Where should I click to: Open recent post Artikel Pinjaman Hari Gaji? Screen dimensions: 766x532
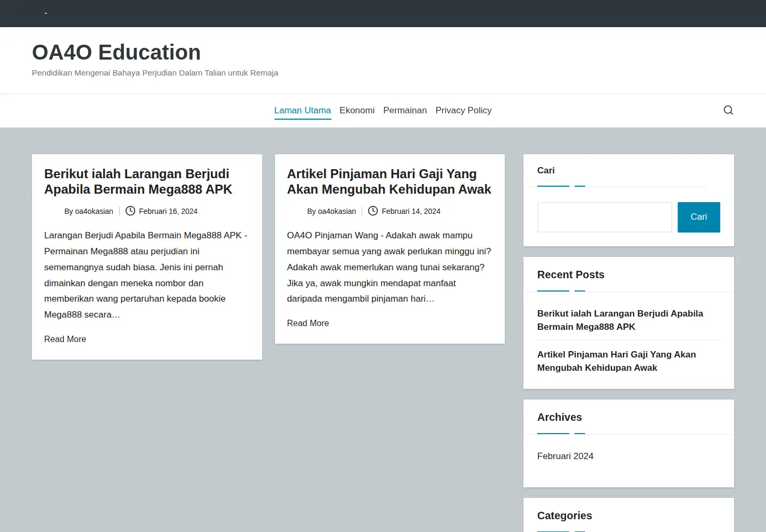tap(617, 361)
